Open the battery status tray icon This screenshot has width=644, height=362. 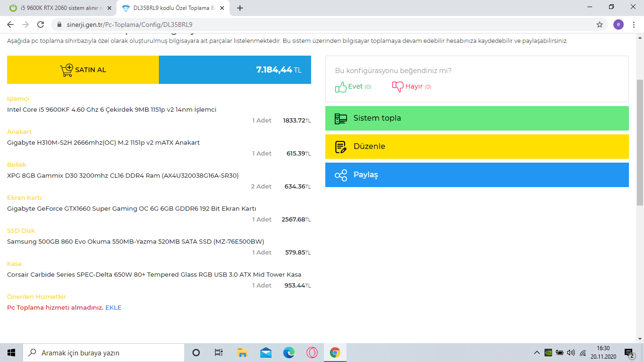[x=560, y=353]
